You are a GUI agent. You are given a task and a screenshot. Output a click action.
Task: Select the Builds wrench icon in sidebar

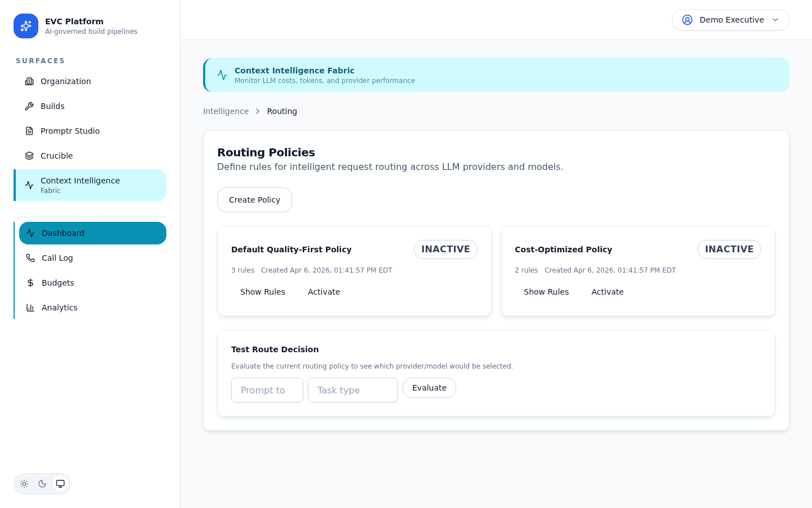(29, 106)
